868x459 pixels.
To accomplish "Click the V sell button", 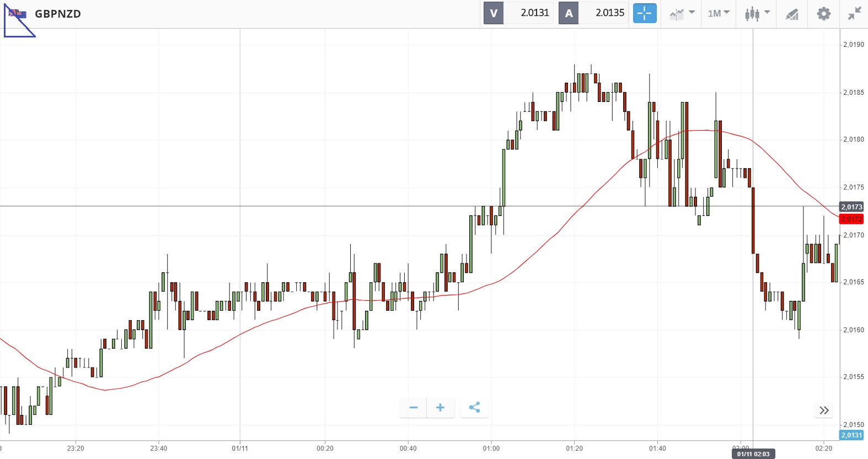I will tap(494, 13).
